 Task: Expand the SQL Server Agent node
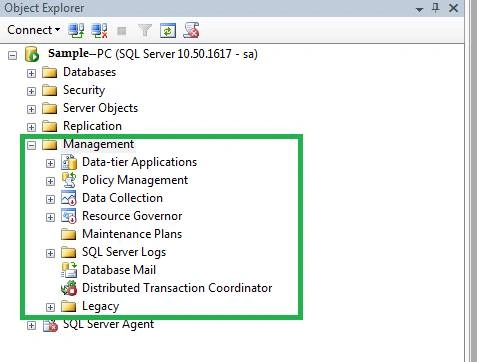[x=31, y=325]
